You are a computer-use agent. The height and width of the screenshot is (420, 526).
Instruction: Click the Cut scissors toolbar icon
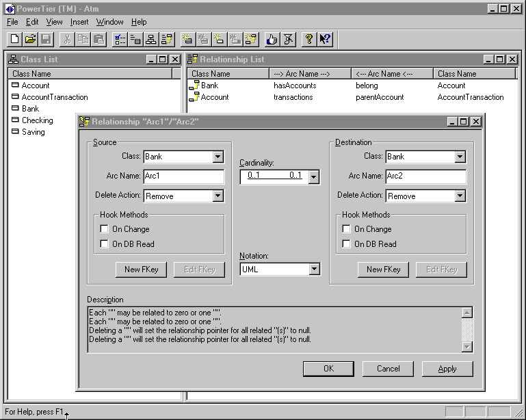tap(67, 39)
